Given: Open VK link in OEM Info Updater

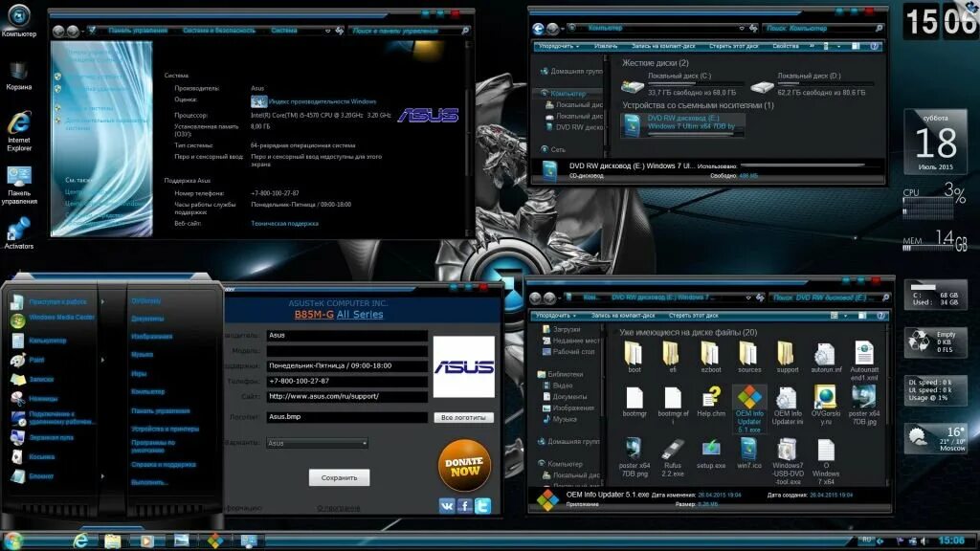Looking at the screenshot, I should coord(447,505).
